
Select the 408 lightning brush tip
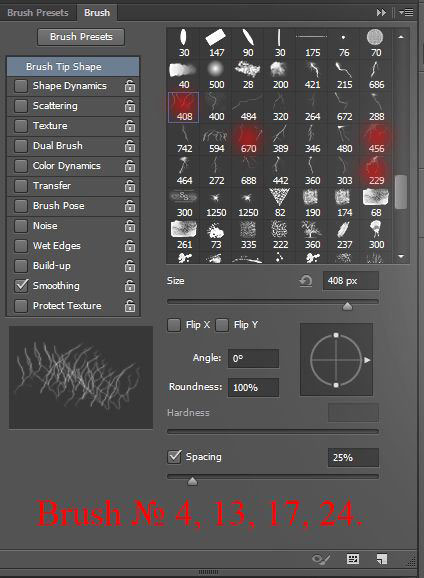184,107
